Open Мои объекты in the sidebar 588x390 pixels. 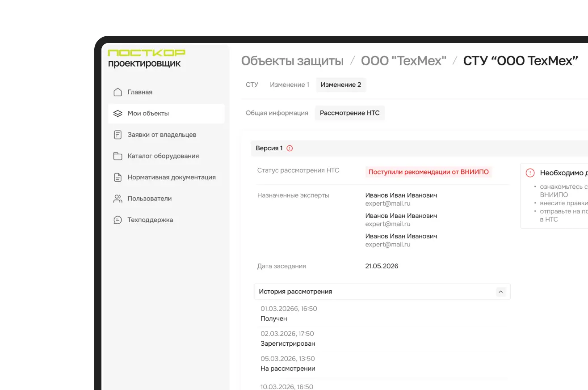pyautogui.click(x=166, y=114)
